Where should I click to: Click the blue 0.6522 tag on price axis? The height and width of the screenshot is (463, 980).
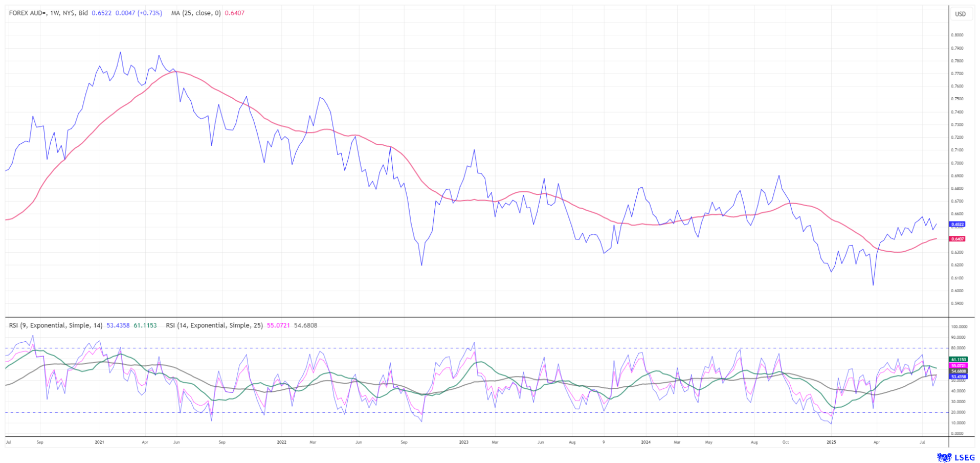(x=957, y=224)
